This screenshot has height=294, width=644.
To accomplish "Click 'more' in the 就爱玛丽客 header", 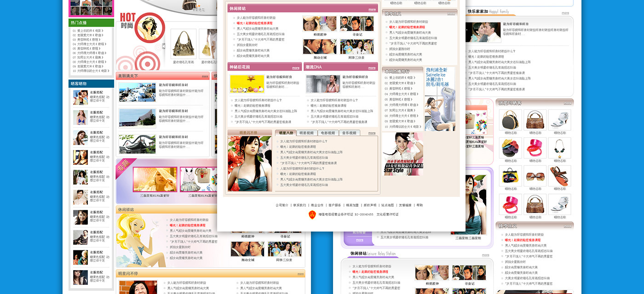I will pos(567,103).
